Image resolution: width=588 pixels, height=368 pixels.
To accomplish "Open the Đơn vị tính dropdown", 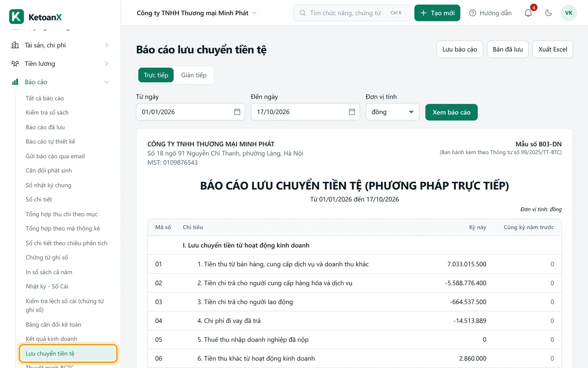I will 392,112.
